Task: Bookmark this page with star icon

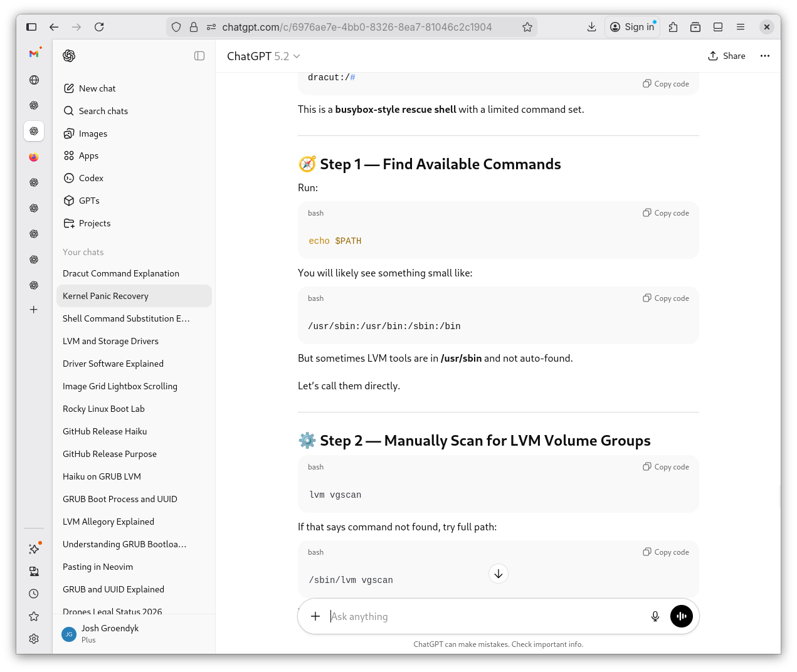Action: [x=527, y=27]
